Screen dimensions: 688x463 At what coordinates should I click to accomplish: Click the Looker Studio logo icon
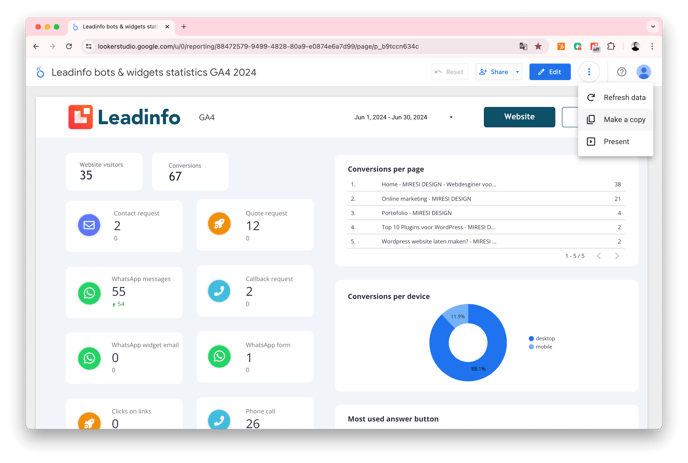coord(40,72)
